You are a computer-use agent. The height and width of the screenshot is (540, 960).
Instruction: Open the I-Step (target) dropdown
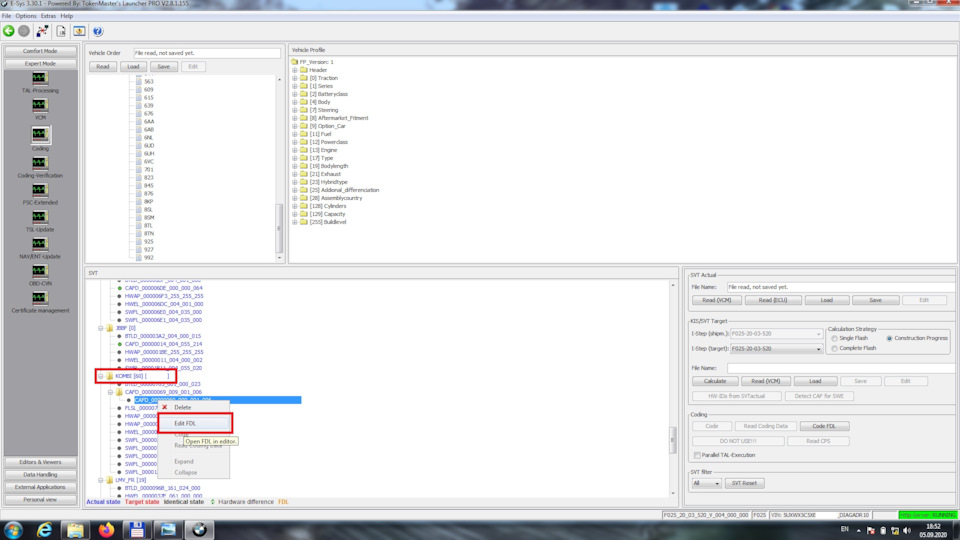[818, 349]
